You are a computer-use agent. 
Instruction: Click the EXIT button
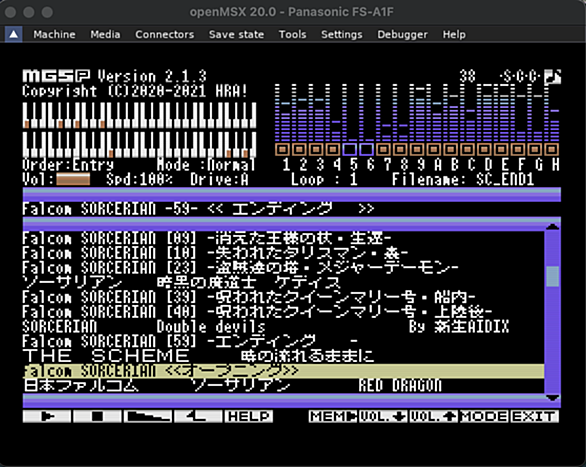pos(535,416)
